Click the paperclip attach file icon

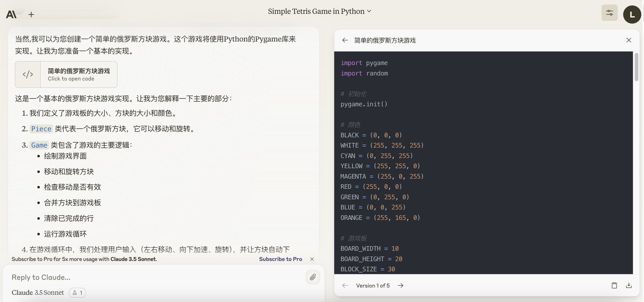[x=312, y=277]
